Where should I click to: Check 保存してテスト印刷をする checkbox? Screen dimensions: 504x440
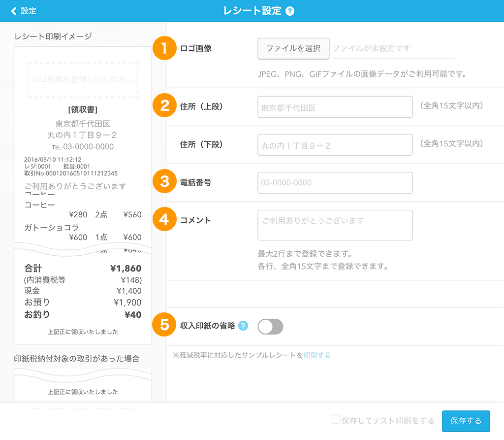(x=336, y=419)
